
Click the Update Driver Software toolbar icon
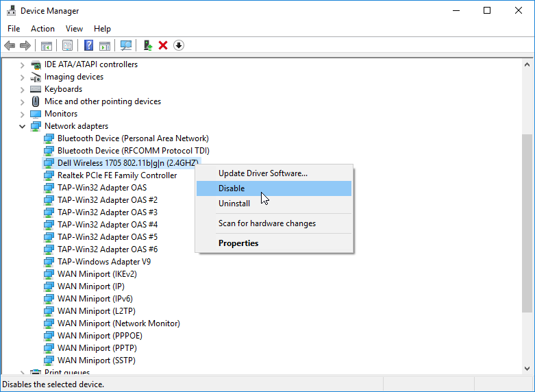click(148, 45)
